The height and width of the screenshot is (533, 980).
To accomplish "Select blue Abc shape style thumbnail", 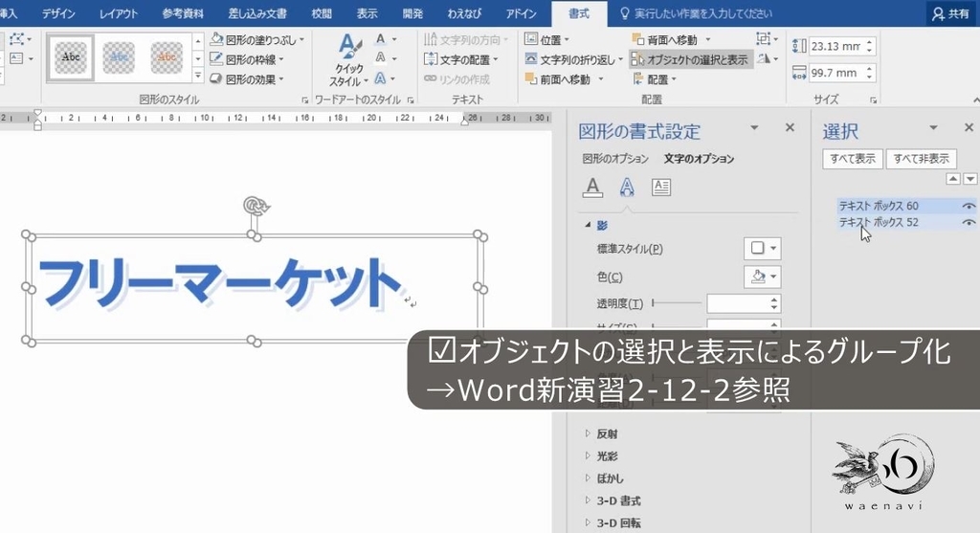I will coord(119,58).
